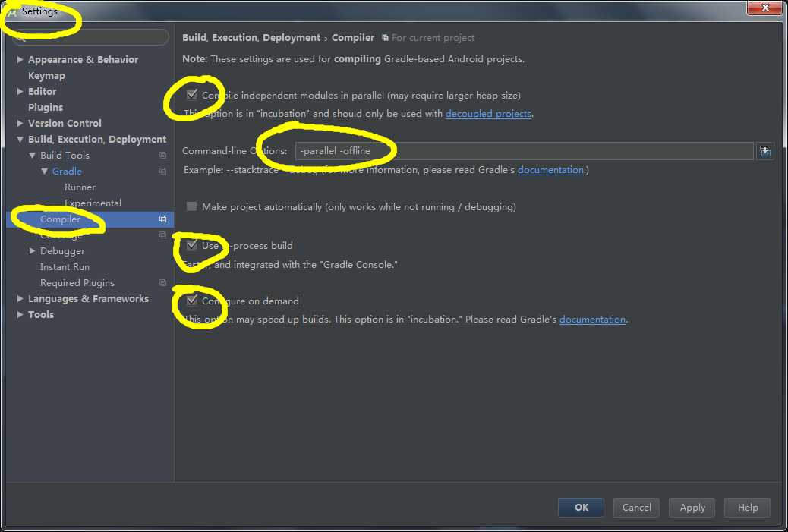Viewport: 788px width, 532px height.
Task: Click the OK button
Action: tap(581, 508)
